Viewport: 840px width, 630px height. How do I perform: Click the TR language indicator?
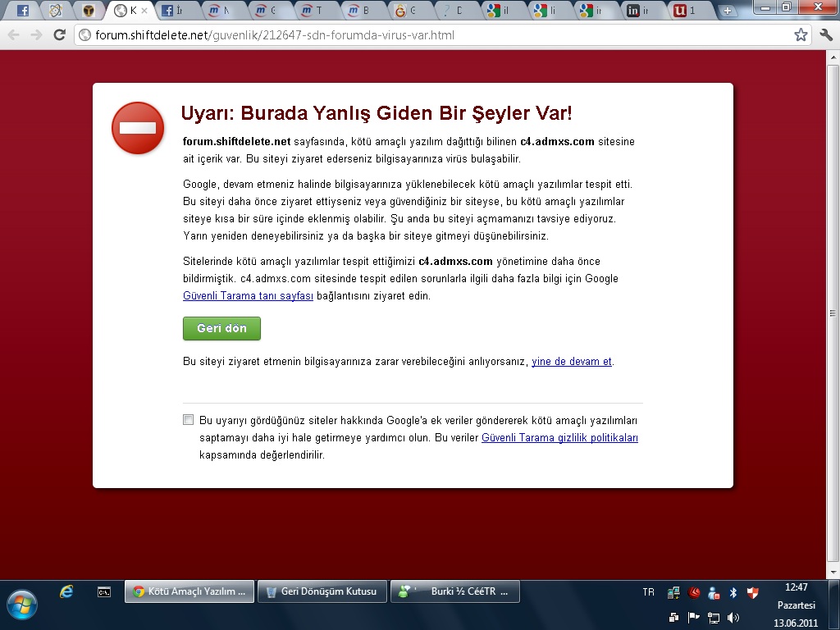click(648, 592)
